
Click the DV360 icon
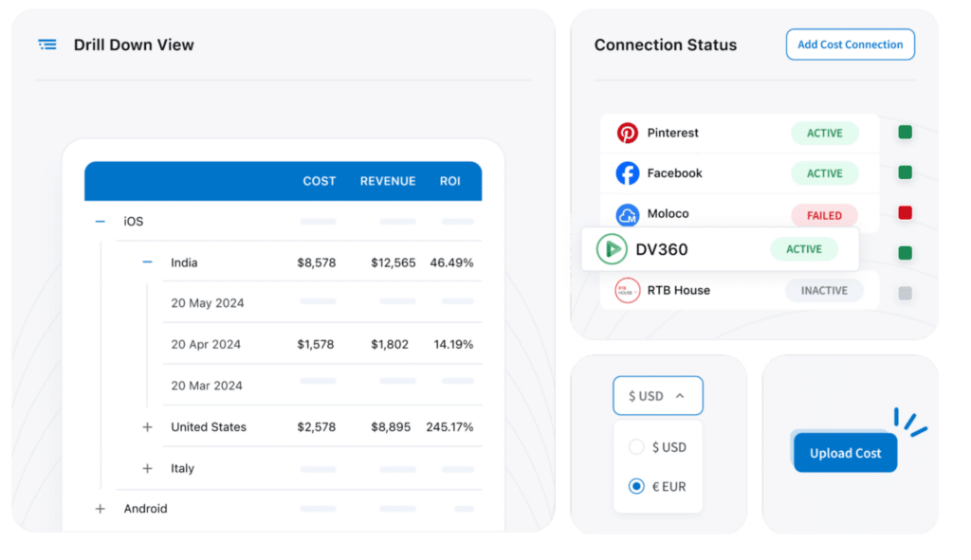(x=613, y=248)
